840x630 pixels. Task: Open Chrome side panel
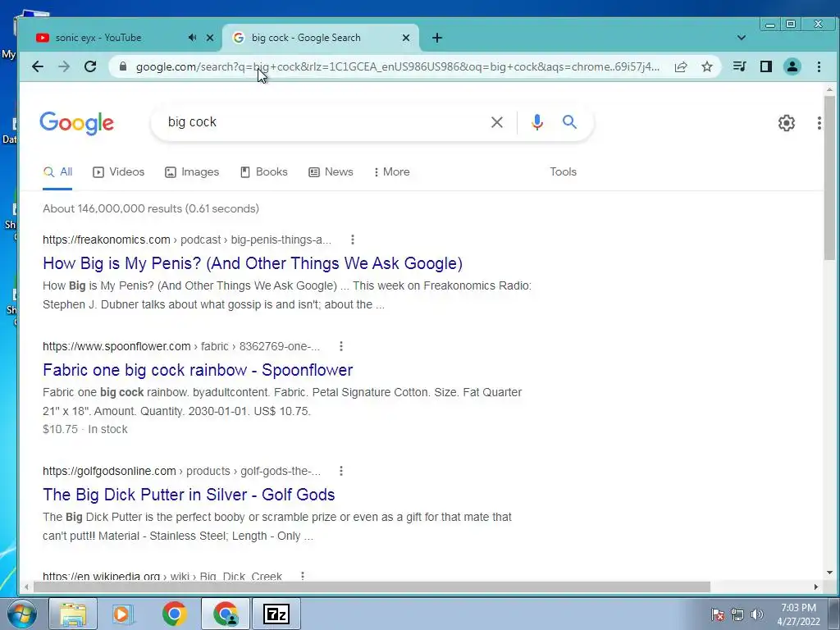[766, 66]
